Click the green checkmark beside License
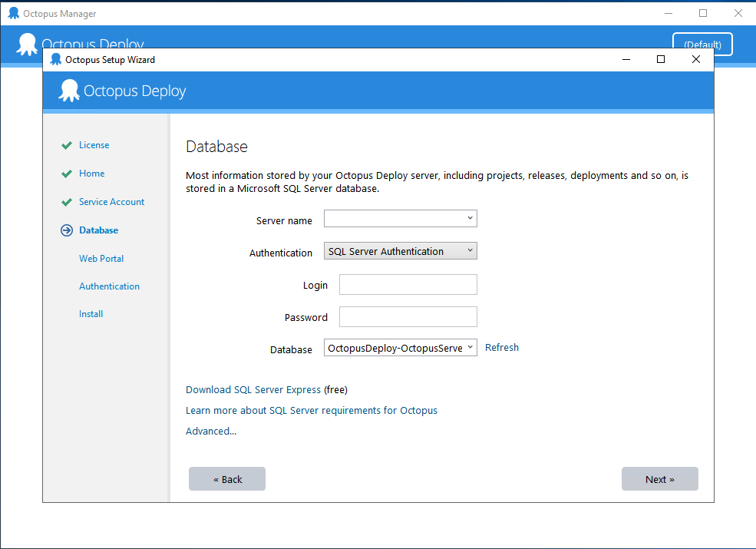Image resolution: width=756 pixels, height=549 pixels. pyautogui.click(x=67, y=145)
